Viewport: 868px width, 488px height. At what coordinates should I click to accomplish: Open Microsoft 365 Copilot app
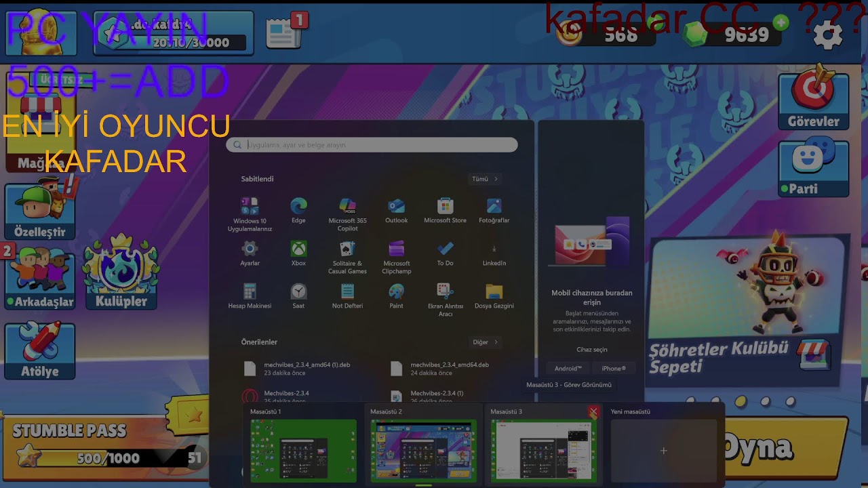tap(347, 214)
